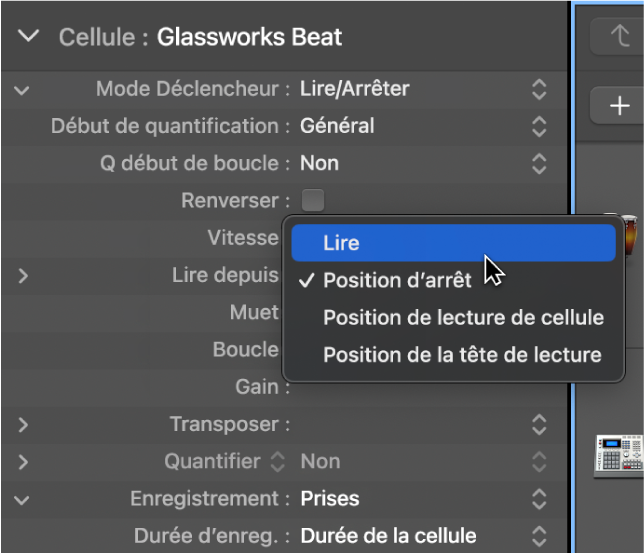This screenshot has height=553, width=644.
Task: Select Position d'arrêt menu option
Action: tap(396, 281)
